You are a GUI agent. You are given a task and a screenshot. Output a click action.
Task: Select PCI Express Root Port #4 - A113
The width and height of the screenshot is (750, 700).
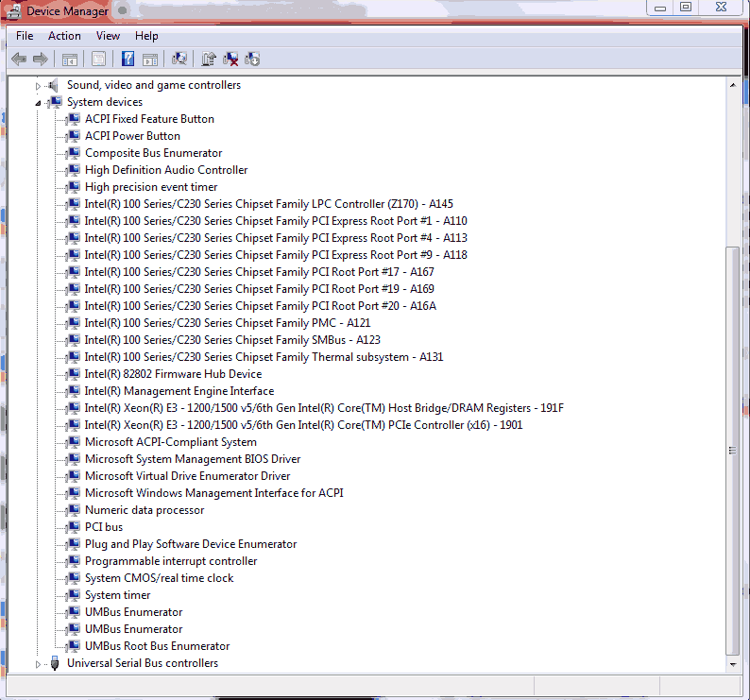tap(276, 238)
